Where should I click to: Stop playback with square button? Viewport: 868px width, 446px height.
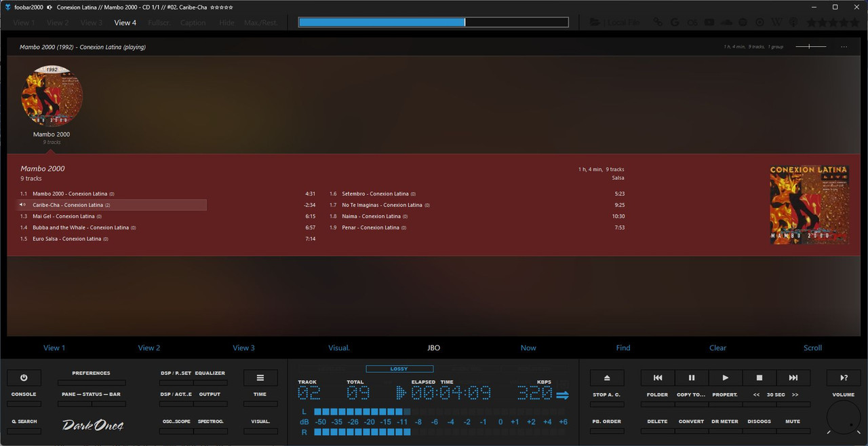point(759,377)
